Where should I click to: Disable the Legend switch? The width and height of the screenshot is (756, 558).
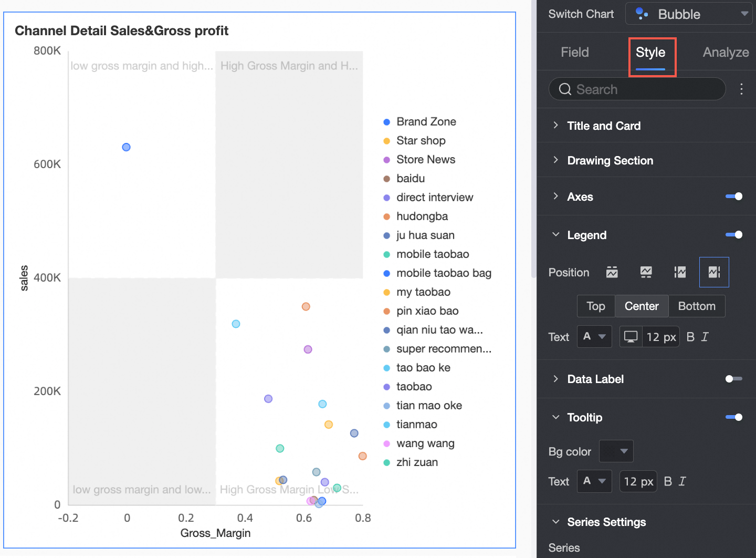click(734, 235)
